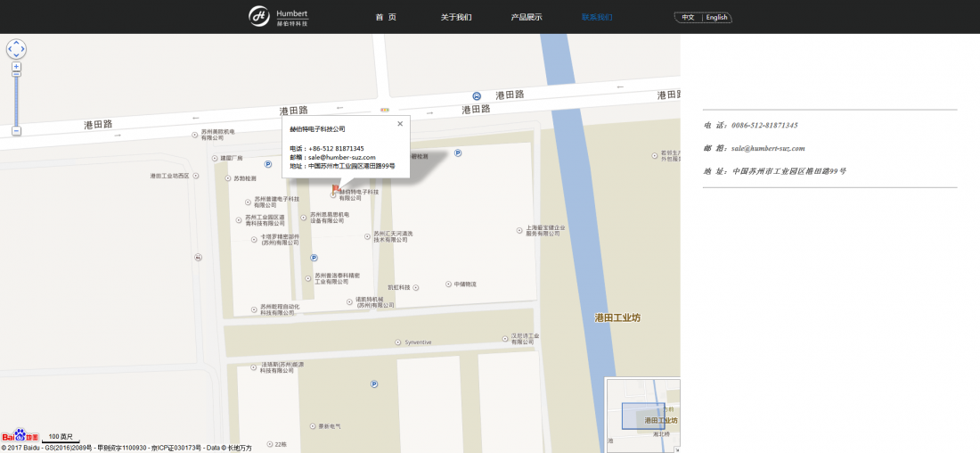Screen dimensions: 980x453
Task: Zoom in with the plus button
Action: 16,66
